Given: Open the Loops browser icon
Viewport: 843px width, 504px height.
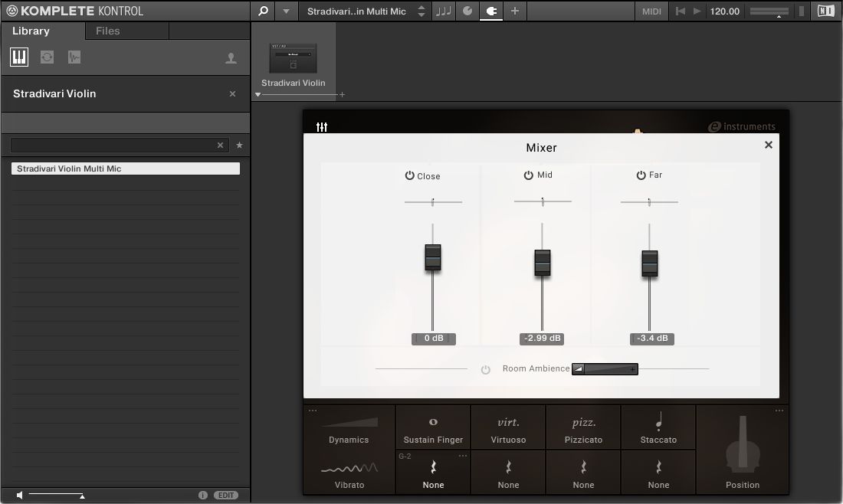Looking at the screenshot, I should point(46,57).
